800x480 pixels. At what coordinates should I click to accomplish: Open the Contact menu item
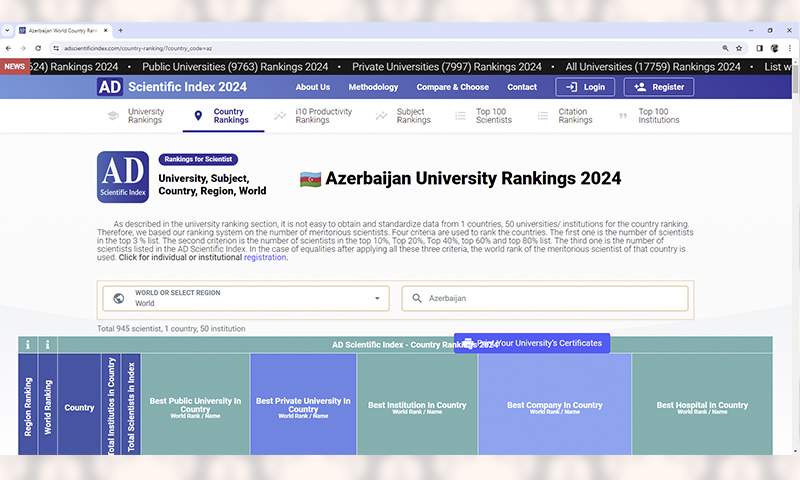click(x=522, y=87)
